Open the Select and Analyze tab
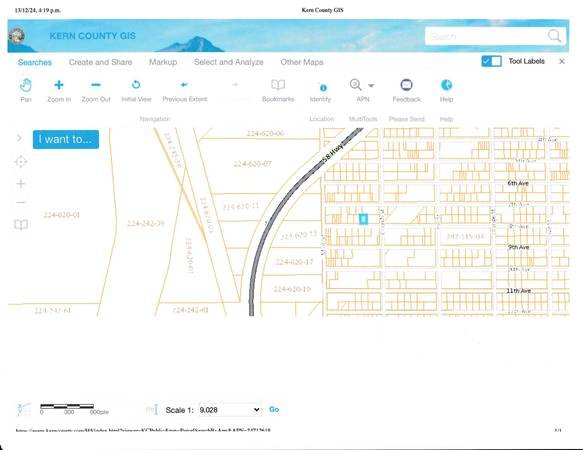The width and height of the screenshot is (583, 450). (229, 62)
